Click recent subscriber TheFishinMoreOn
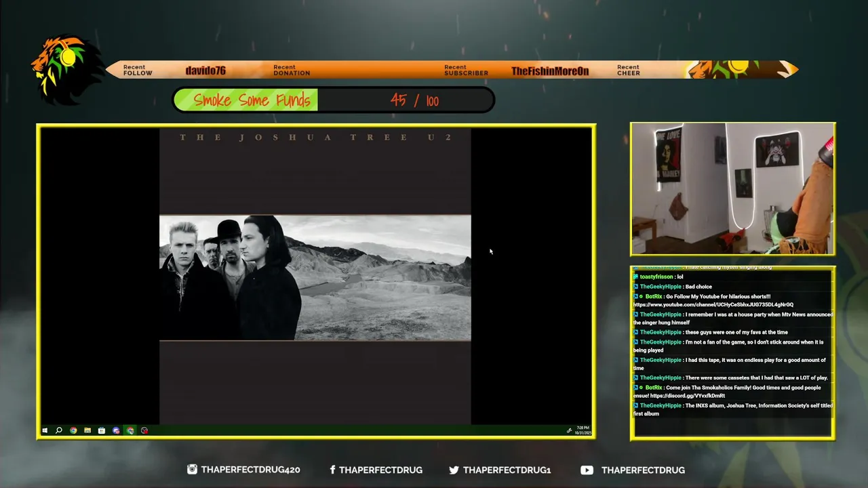This screenshot has width=868, height=488. (x=550, y=70)
